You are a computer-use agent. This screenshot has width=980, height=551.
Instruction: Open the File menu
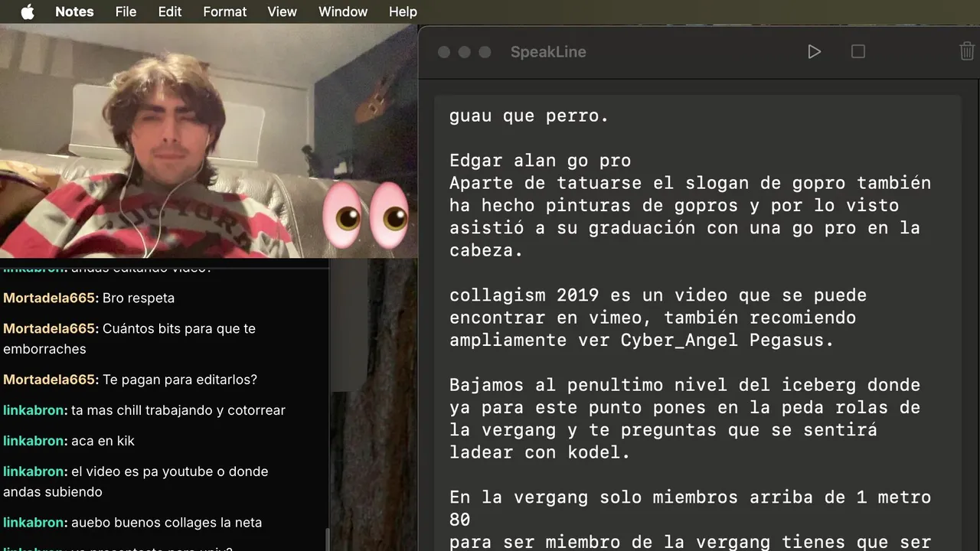(x=126, y=11)
